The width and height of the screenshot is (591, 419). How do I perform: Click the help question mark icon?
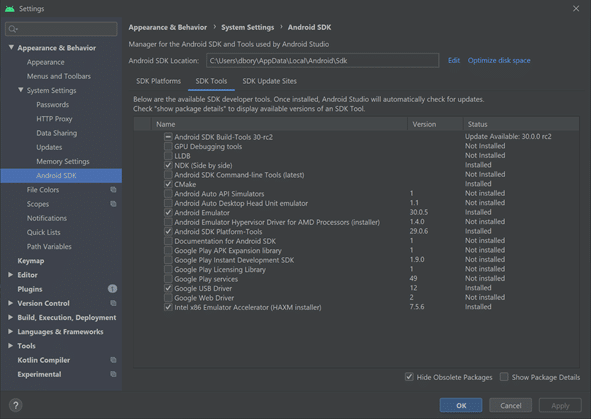(15, 405)
